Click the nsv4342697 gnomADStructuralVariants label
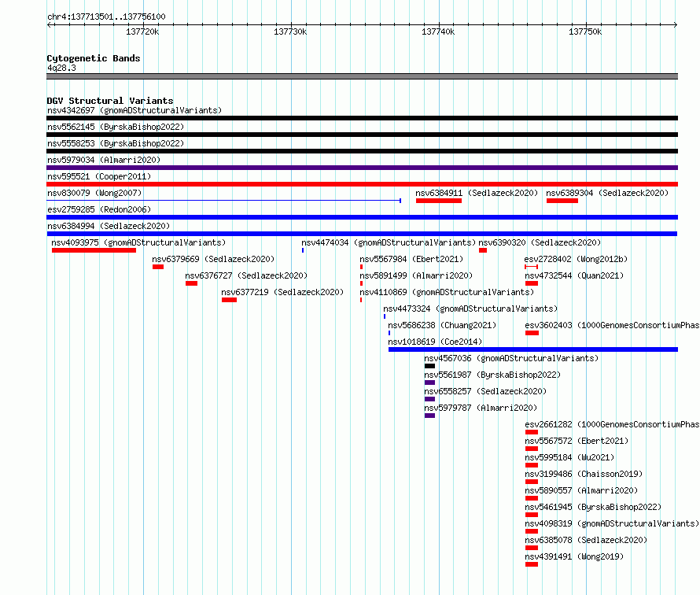700x595 pixels. point(134,110)
